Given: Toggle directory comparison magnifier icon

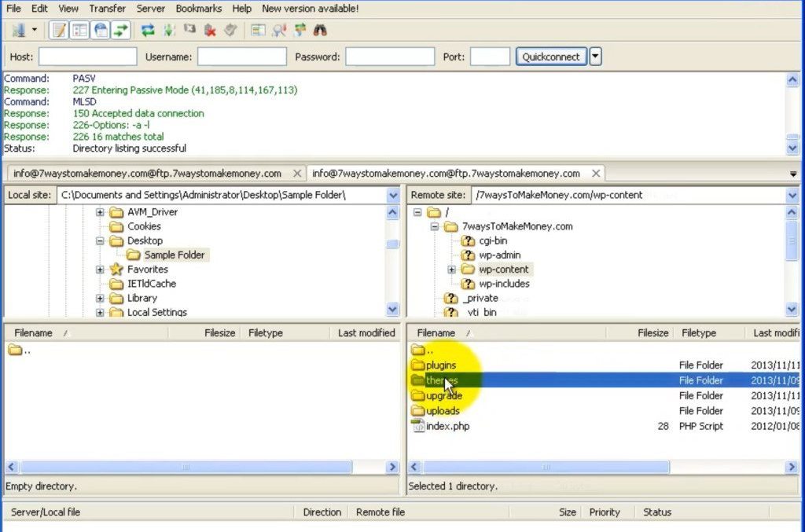Looking at the screenshot, I should [279, 31].
